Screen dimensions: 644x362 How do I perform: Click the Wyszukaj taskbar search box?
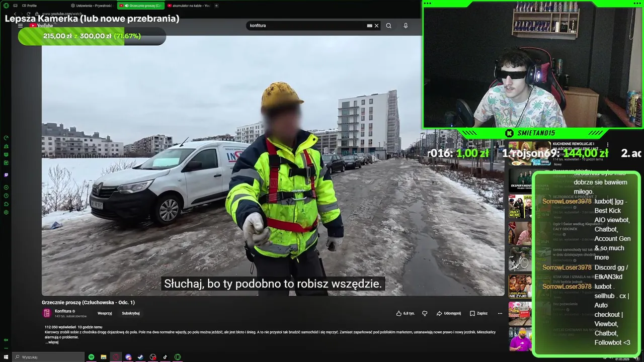tap(49, 357)
